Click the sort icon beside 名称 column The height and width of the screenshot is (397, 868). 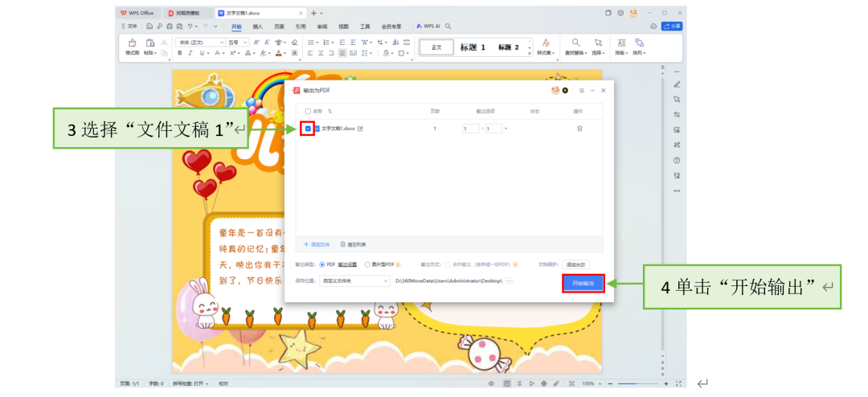[x=330, y=111]
